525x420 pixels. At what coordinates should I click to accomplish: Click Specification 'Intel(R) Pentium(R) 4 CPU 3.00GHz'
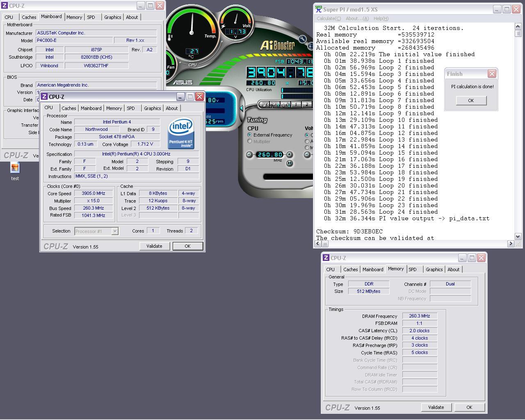click(x=136, y=154)
